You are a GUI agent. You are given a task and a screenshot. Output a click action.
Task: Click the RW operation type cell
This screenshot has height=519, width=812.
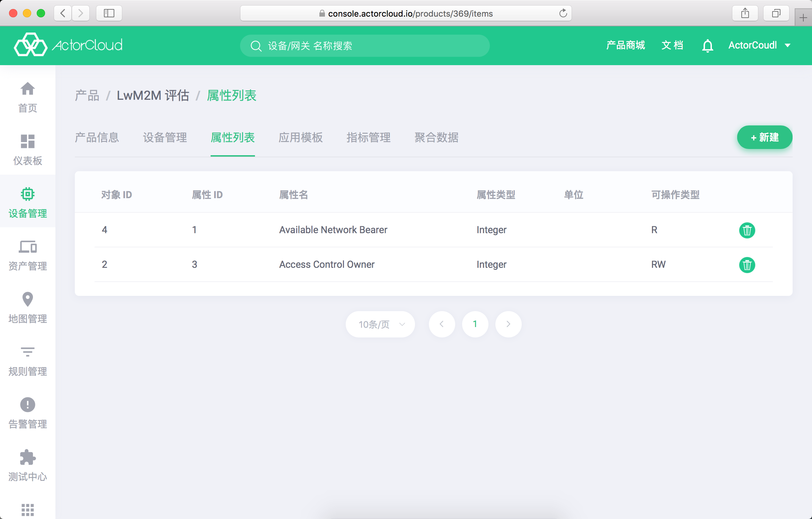point(658,265)
